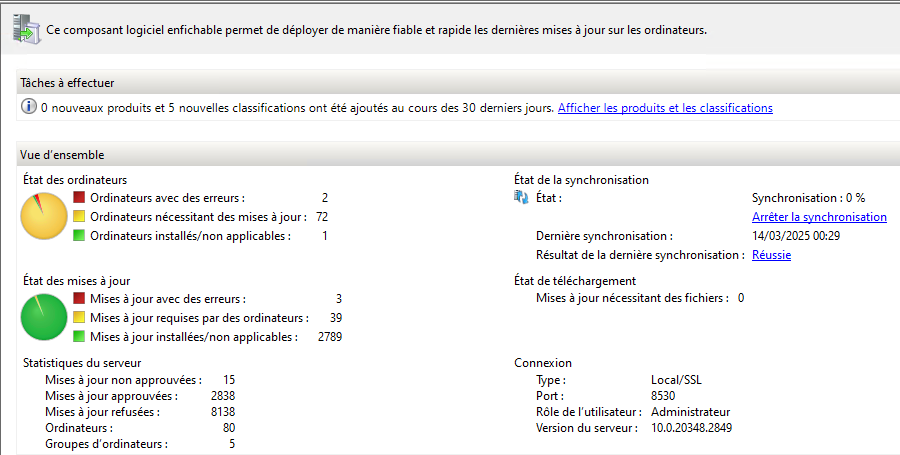
Task: Click the État des mises à jour pie chart
Action: click(43, 317)
